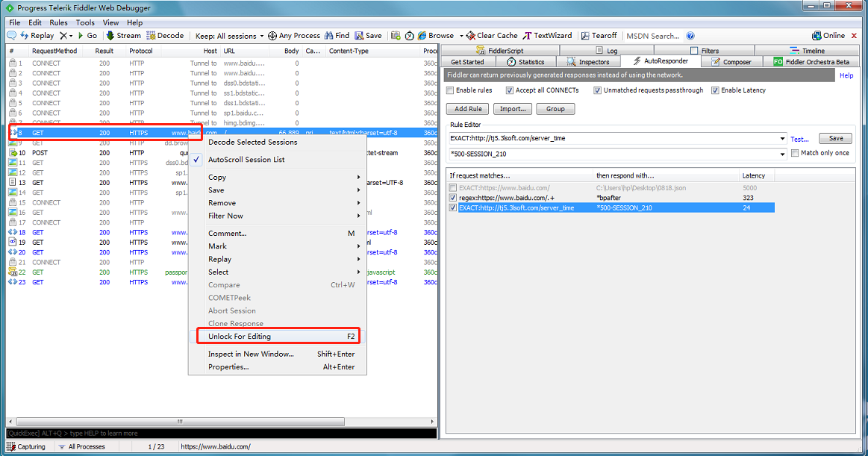
Task: Click the comment balloon toolbar icon
Action: point(11,35)
